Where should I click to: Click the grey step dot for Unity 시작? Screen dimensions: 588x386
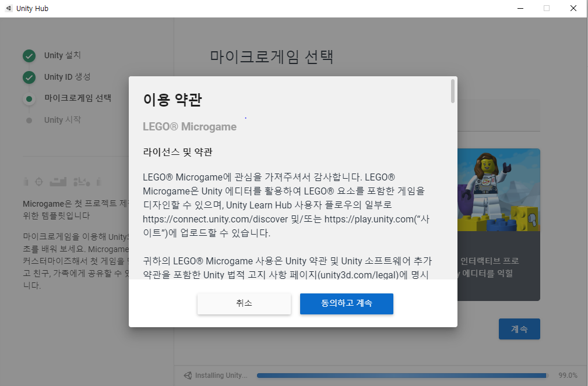pos(29,121)
